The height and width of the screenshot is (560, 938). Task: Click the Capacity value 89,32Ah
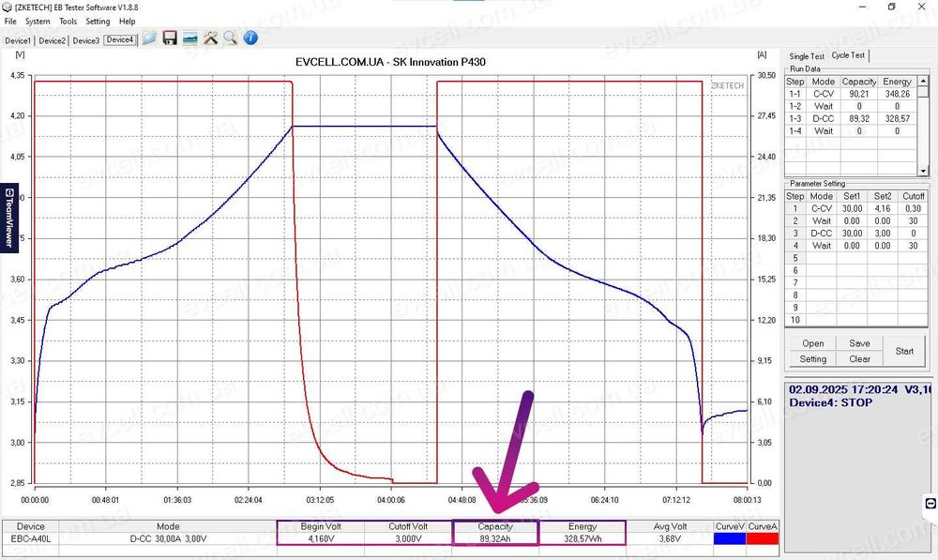point(495,538)
